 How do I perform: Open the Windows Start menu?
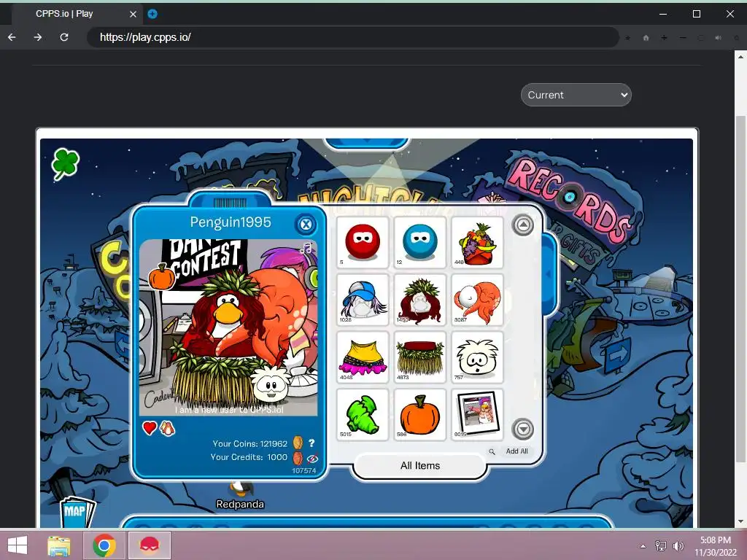click(x=18, y=545)
